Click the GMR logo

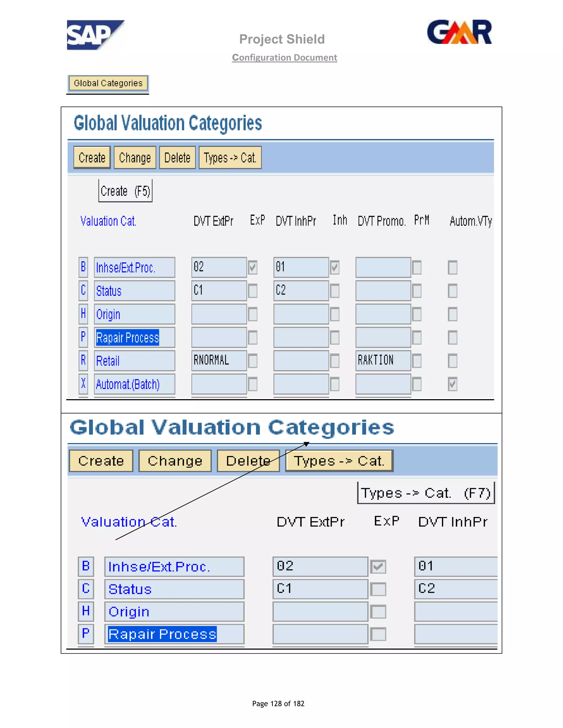point(459,32)
